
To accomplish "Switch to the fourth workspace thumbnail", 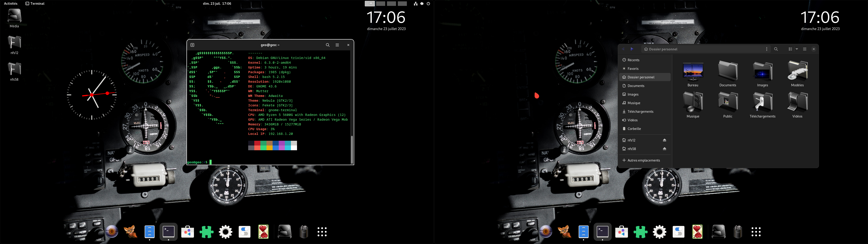I will [402, 4].
